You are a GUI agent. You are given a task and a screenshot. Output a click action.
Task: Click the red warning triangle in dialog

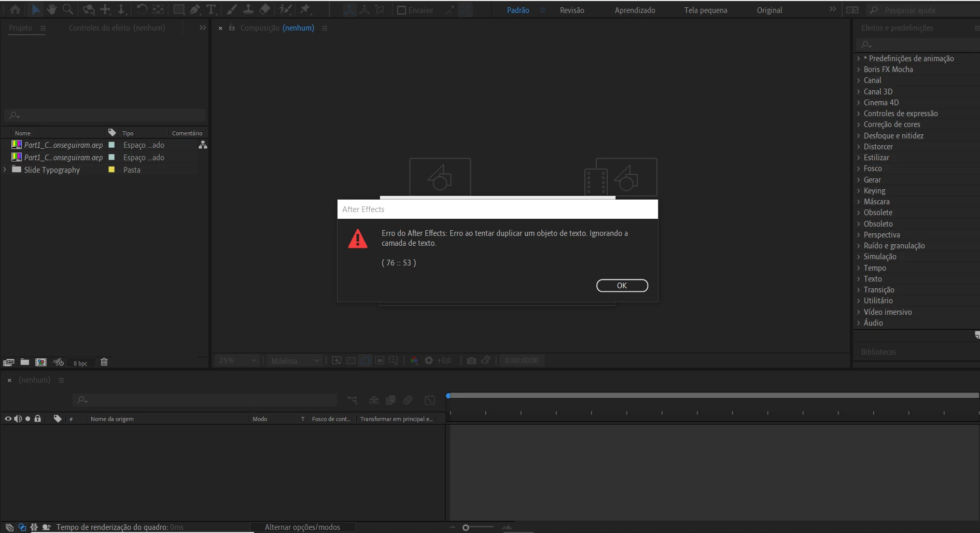click(x=358, y=239)
